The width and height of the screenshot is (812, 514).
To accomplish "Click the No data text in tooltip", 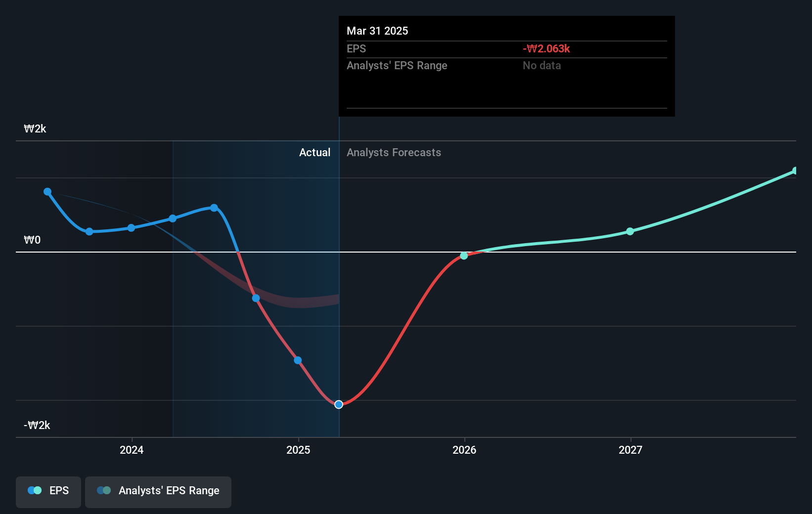I will click(542, 65).
